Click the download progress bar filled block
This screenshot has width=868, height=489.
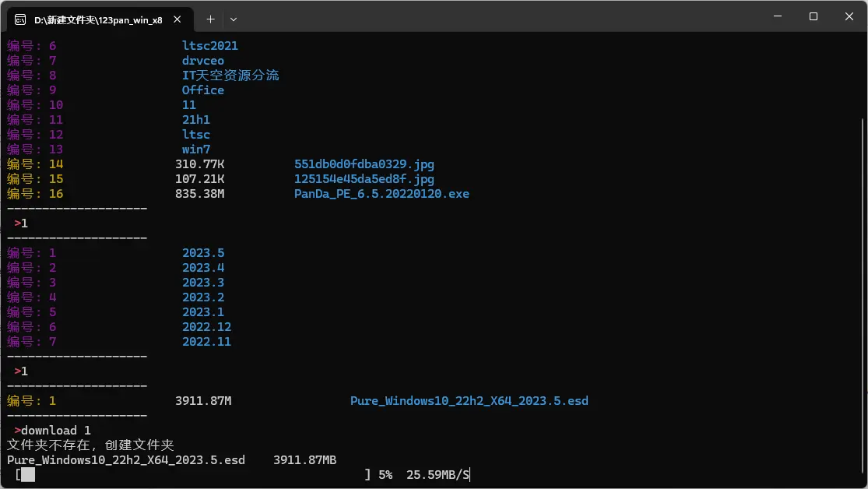[x=28, y=475]
